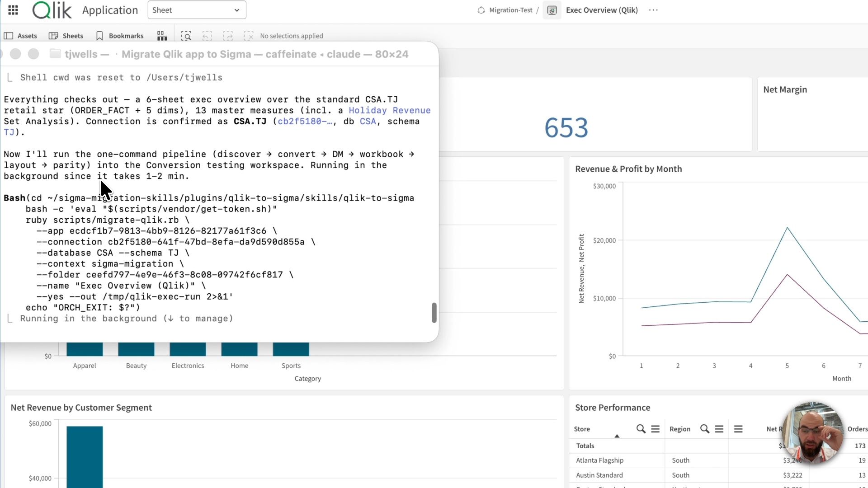Click the terminal window scrollbar thumb
The width and height of the screenshot is (868, 488).
pyautogui.click(x=434, y=313)
